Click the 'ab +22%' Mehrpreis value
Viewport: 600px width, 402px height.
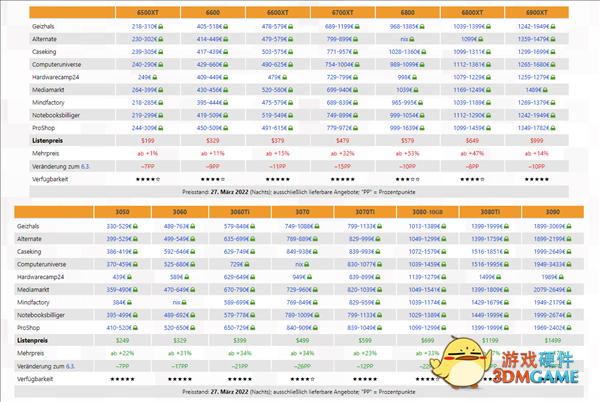click(122, 353)
